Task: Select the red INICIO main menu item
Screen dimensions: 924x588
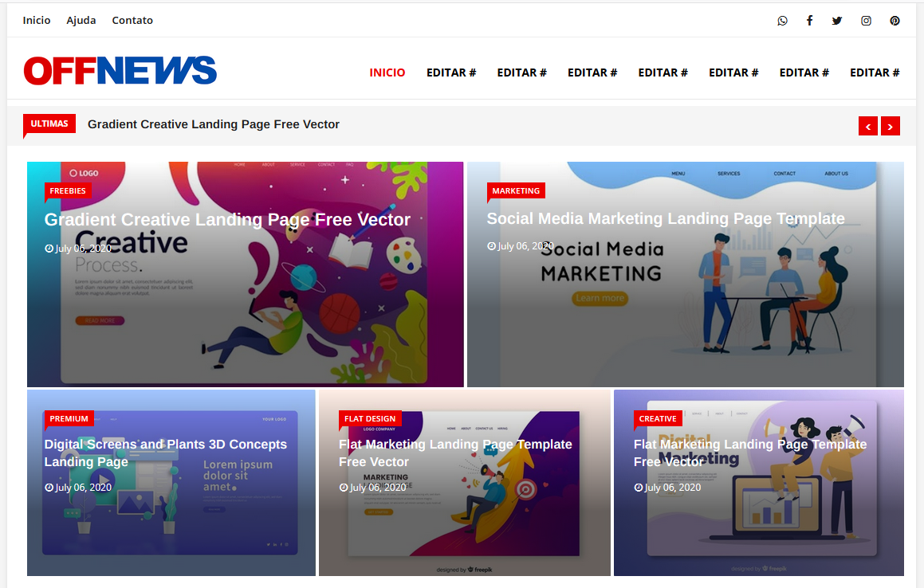Action: [387, 73]
